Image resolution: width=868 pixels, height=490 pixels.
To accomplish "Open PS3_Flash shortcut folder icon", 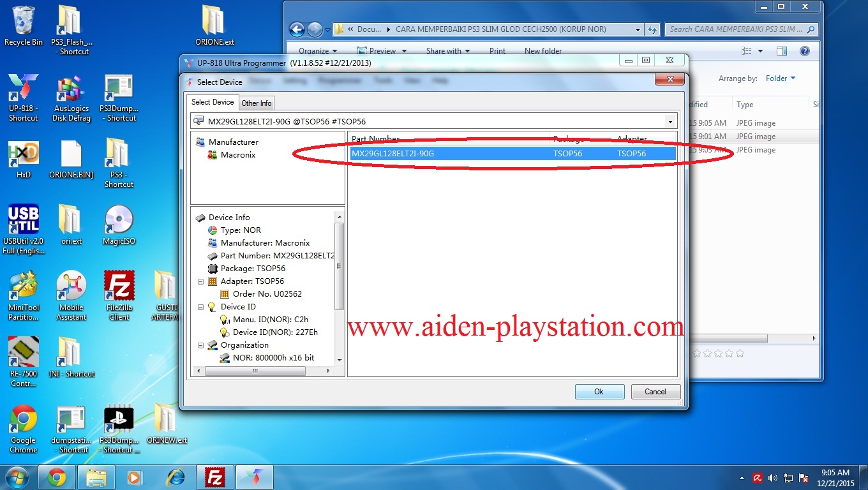I will pos(71,29).
